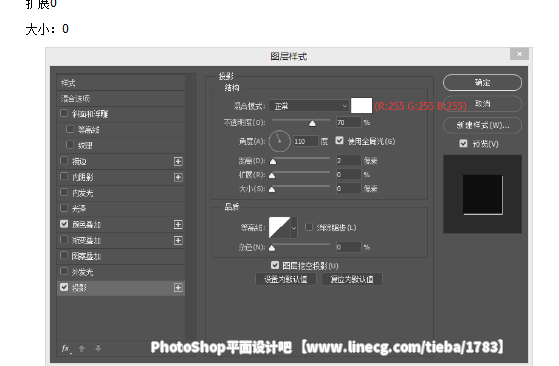Viewport: 559px width, 366px height.
Task: Enable the 渐变叠加 checkbox
Action: pos(64,239)
